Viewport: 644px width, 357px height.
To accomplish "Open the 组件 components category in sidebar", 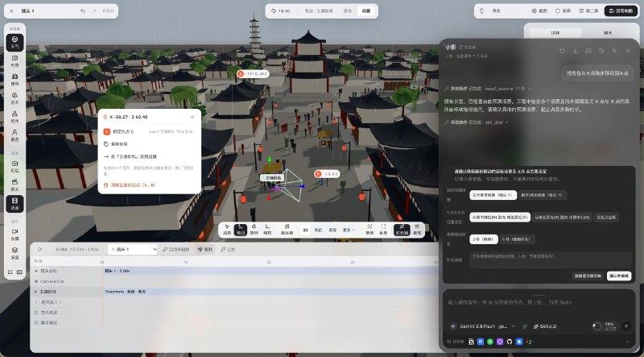I will point(14,116).
